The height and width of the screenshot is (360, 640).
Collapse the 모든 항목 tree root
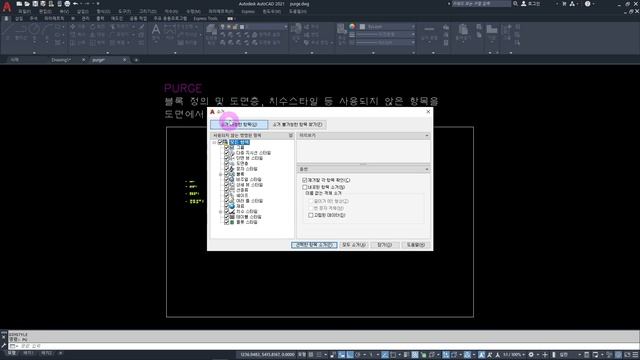click(214, 142)
